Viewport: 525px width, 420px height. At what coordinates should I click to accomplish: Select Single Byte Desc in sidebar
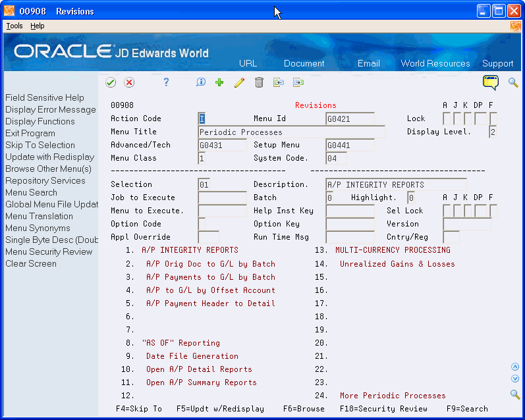[x=51, y=240]
